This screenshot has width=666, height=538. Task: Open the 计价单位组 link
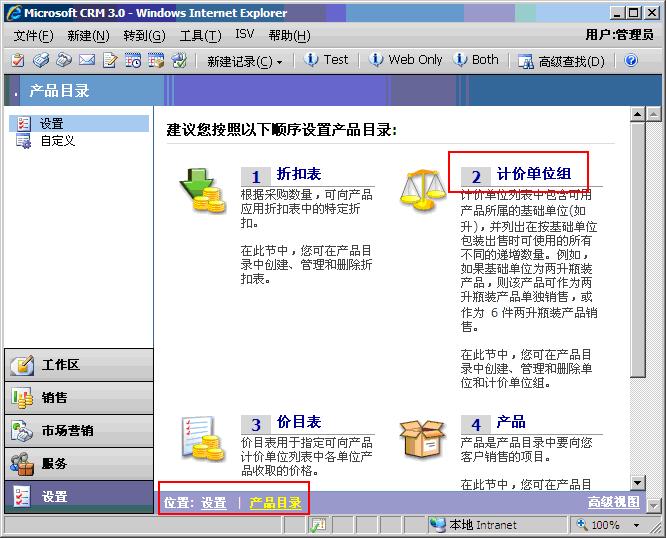(533, 174)
